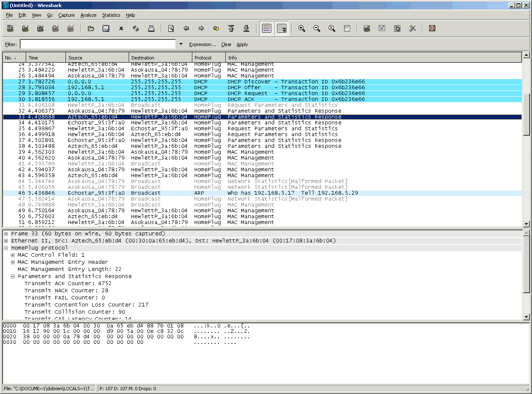Screen dimensions: 532x394
Task: Print packets printer icon
Action: 151,28
